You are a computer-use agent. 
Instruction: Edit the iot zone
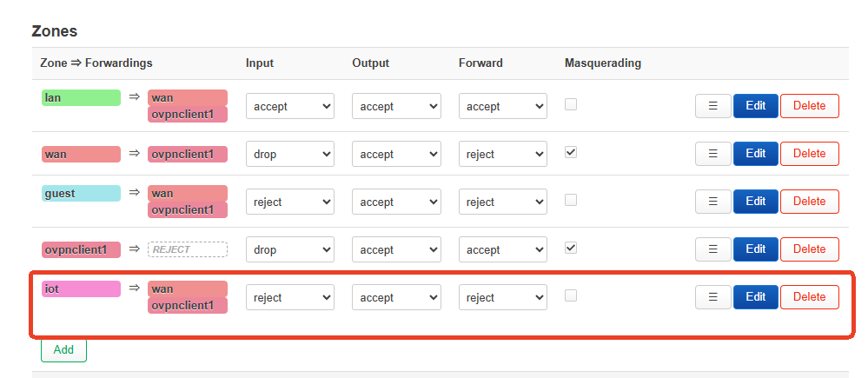[756, 297]
